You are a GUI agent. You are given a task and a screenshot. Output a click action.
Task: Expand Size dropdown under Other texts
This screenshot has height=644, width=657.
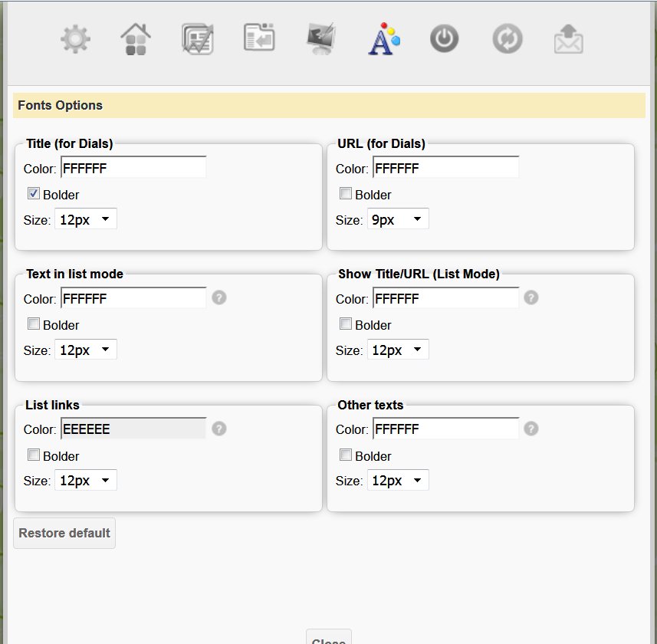pyautogui.click(x=397, y=481)
